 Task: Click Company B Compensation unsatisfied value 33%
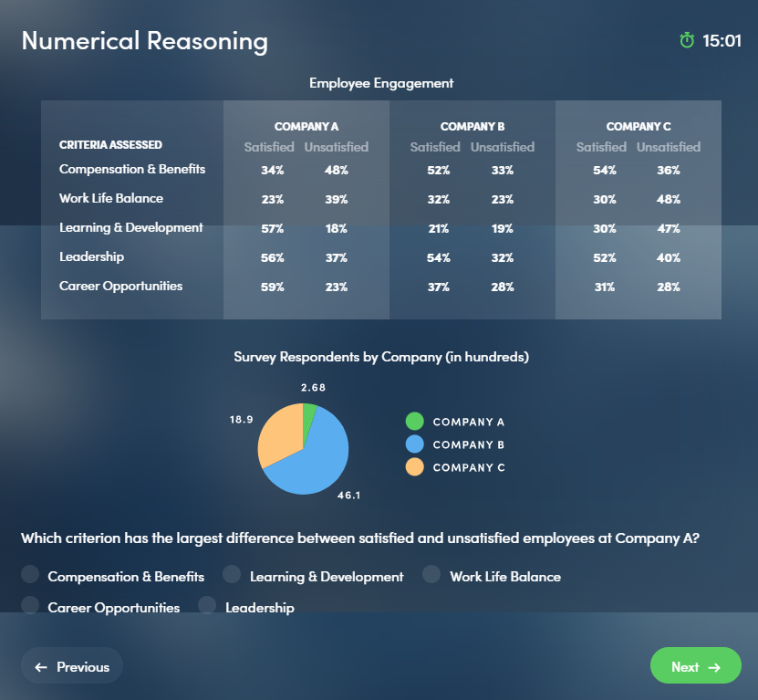tap(503, 171)
